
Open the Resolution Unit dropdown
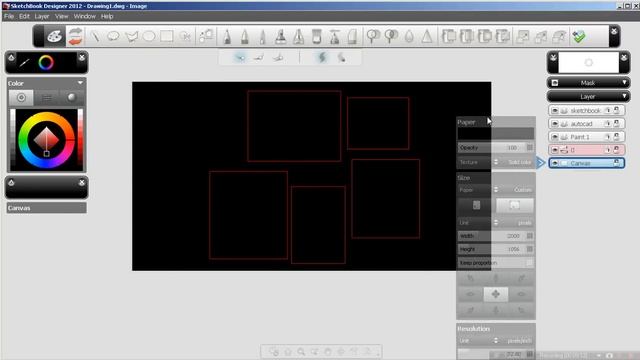tap(496, 340)
